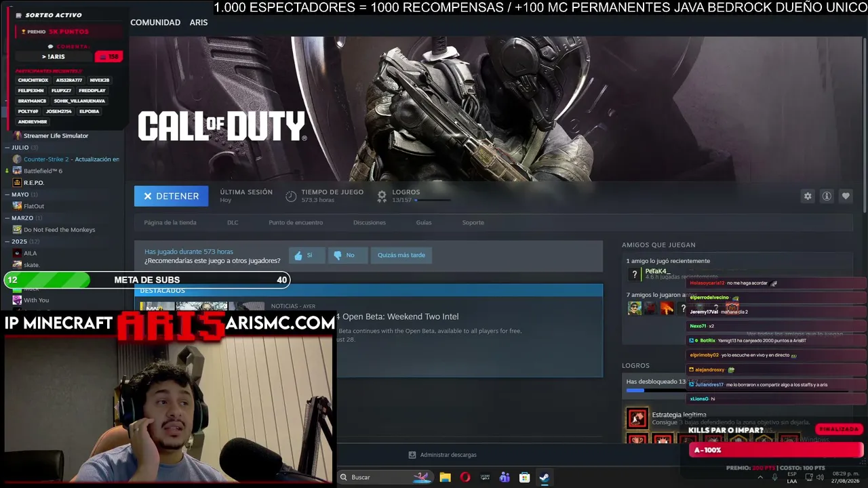This screenshot has height=488, width=868.
Task: Select skate. in library list
Action: click(32, 265)
